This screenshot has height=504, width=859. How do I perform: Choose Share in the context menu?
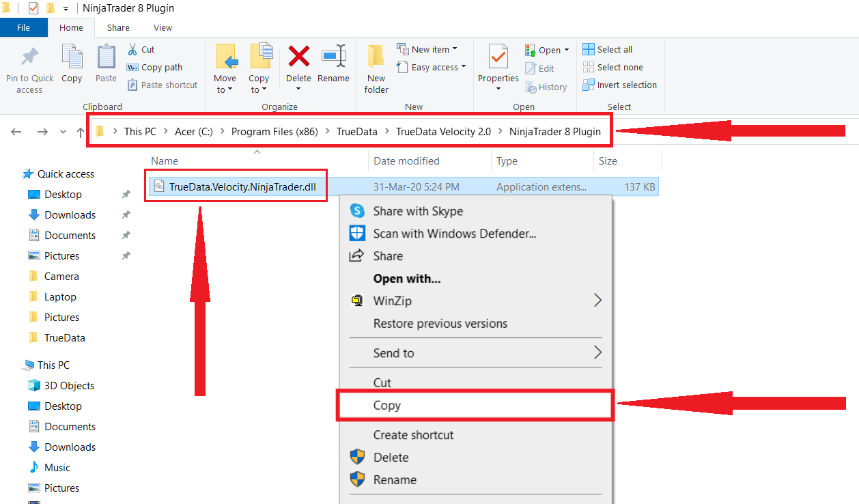[x=476, y=256]
